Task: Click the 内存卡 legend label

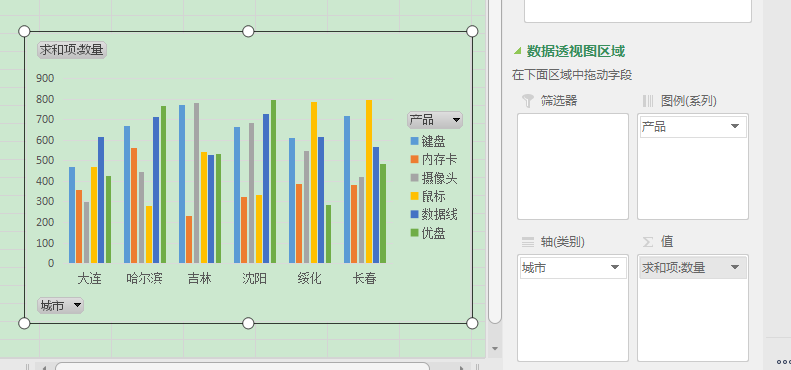Action: (439, 160)
